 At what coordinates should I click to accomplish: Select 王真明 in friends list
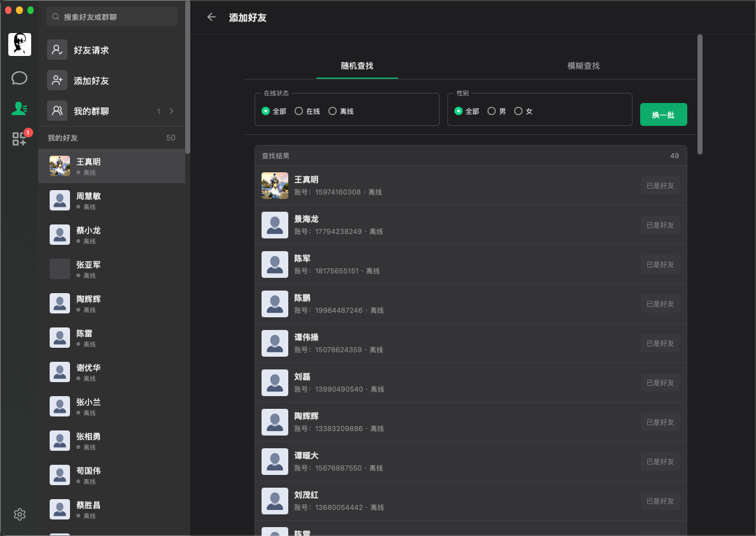pyautogui.click(x=111, y=166)
